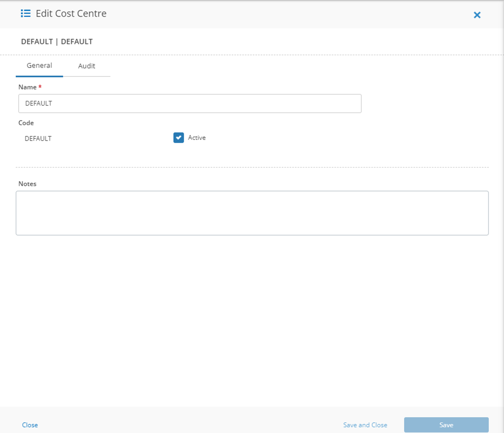Click the Name field label
This screenshot has width=504, height=433.
27,87
